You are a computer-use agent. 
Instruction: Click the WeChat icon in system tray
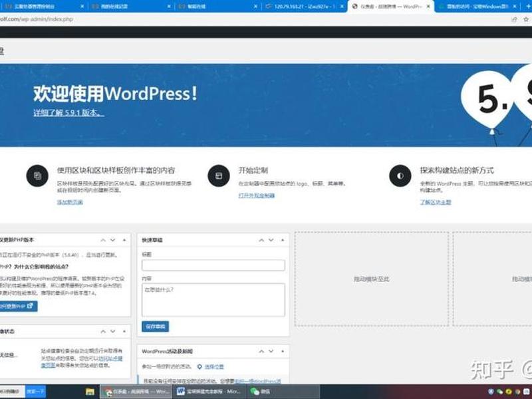click(x=500, y=392)
